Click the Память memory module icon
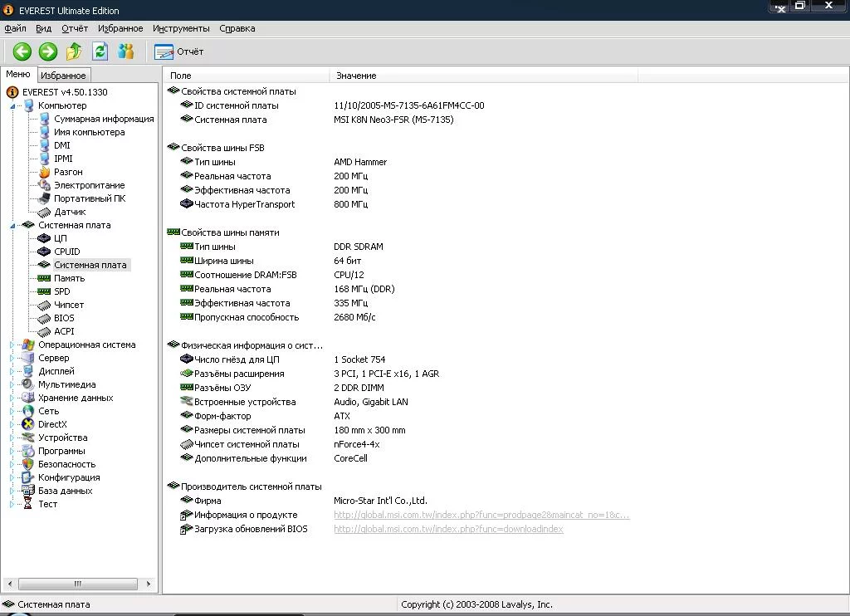This screenshot has width=850, height=616. point(44,278)
